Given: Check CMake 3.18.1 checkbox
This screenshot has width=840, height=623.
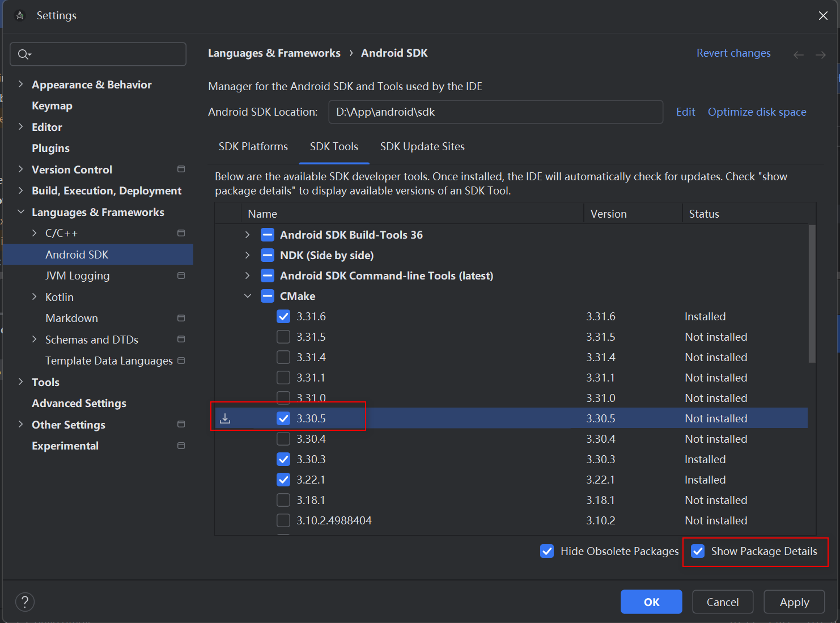Looking at the screenshot, I should [283, 500].
